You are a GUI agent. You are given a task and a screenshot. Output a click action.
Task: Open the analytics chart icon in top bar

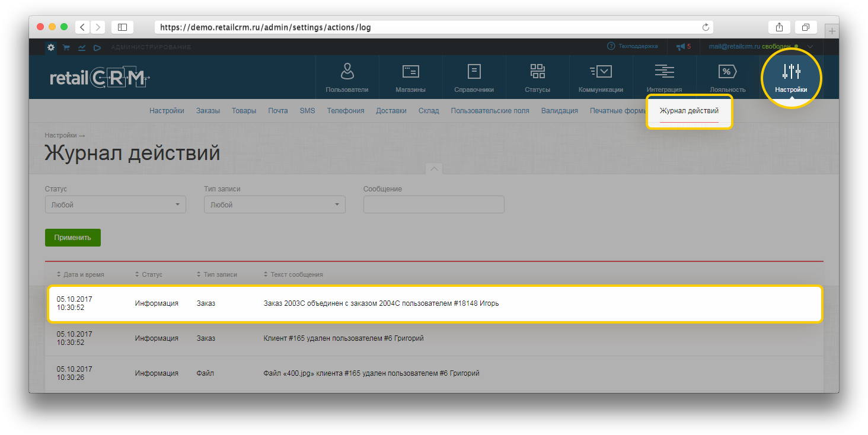[82, 47]
